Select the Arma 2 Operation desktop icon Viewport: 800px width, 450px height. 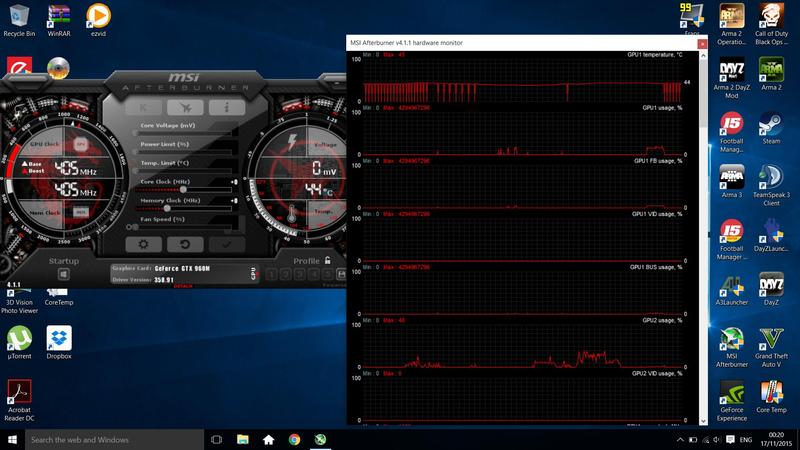(x=732, y=24)
